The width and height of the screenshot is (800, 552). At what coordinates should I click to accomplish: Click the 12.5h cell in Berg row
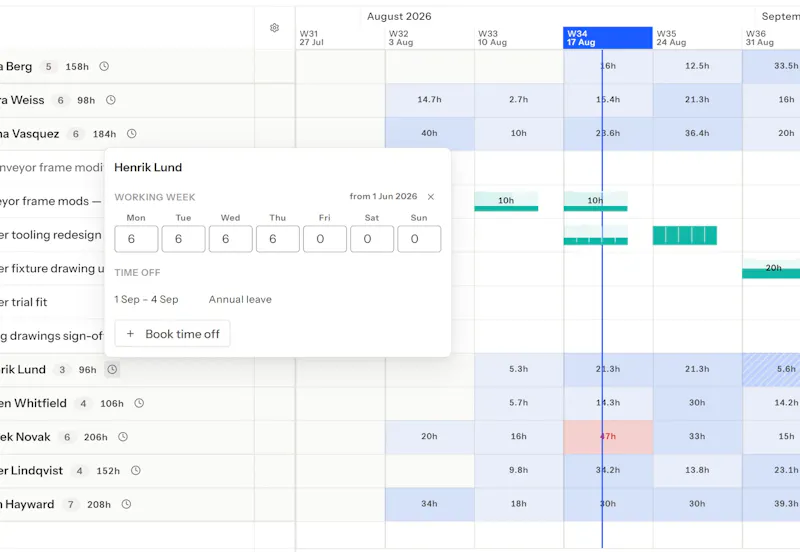point(697,66)
